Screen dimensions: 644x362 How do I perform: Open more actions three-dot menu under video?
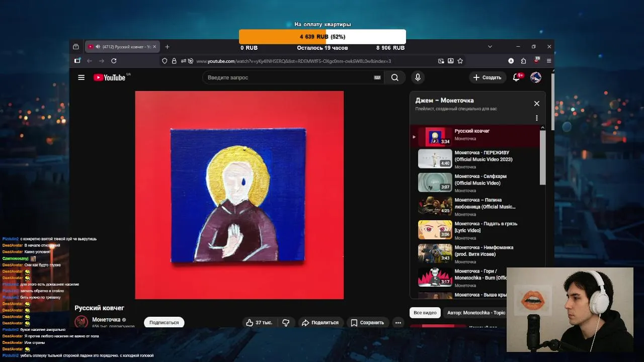point(398,323)
